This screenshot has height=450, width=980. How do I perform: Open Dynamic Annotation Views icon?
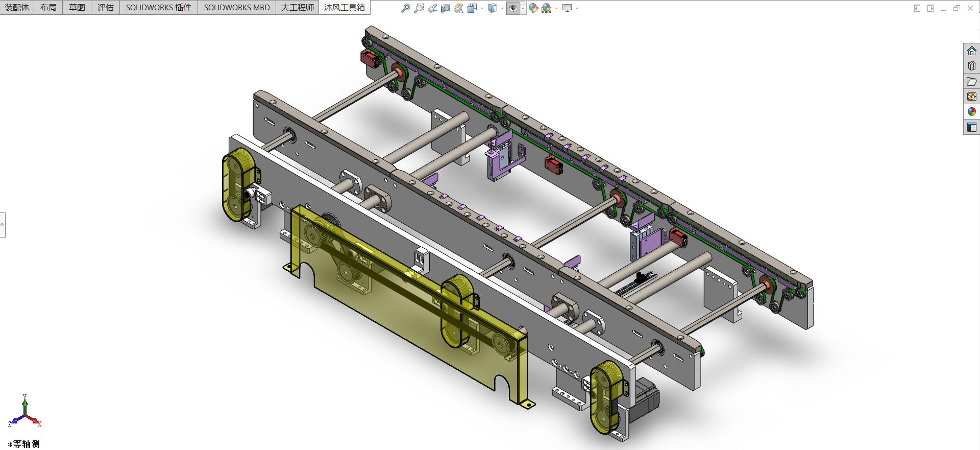[x=459, y=8]
